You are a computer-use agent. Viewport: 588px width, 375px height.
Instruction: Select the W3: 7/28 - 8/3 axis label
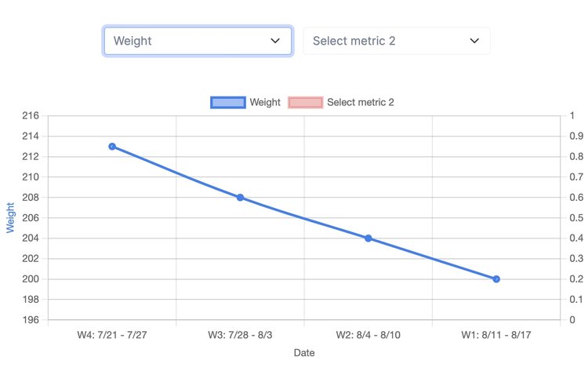240,335
